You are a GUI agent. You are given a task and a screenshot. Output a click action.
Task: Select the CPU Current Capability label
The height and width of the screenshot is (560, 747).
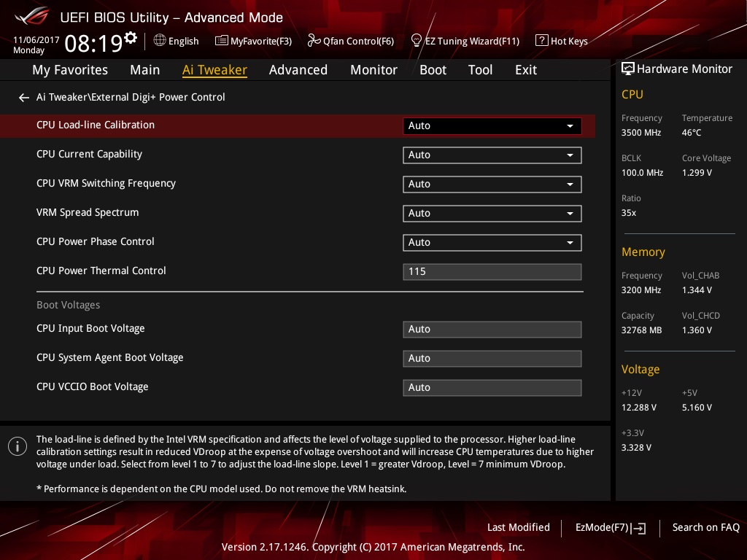pyautogui.click(x=90, y=155)
